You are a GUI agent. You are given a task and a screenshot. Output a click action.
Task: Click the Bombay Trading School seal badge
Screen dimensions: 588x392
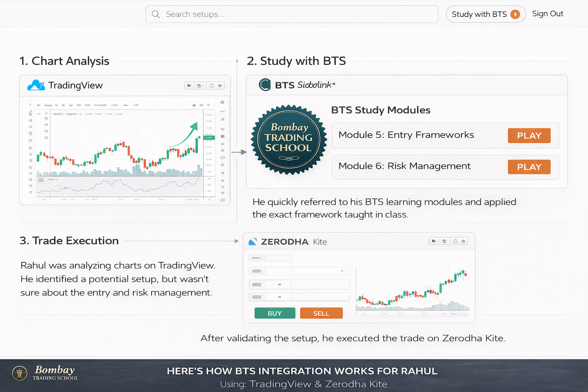[289, 140]
